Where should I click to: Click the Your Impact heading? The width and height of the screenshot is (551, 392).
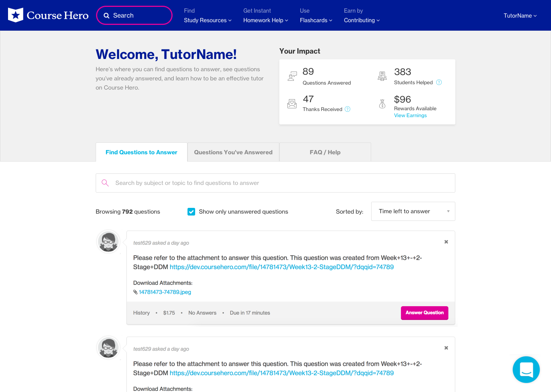300,51
